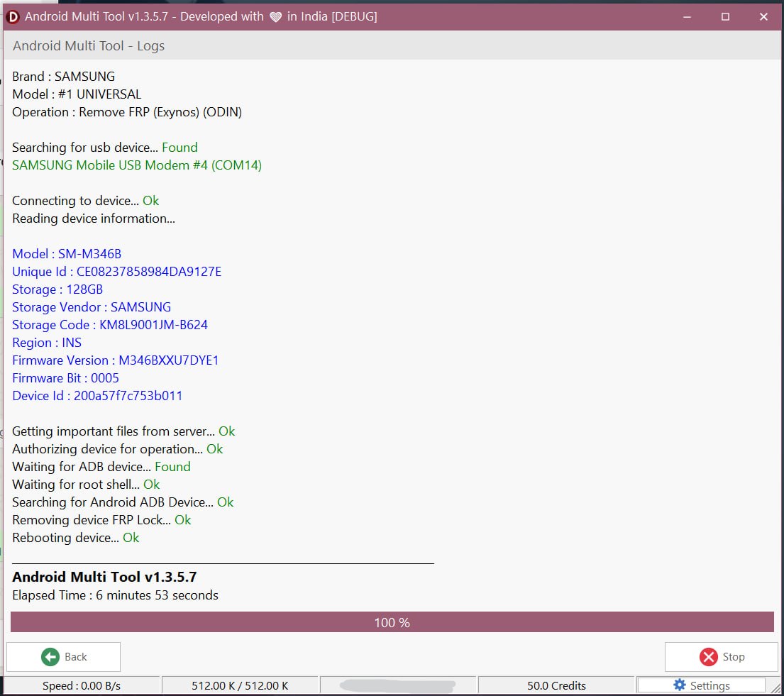The width and height of the screenshot is (784, 696).
Task: Click the Brand : SAMSUNG line
Action: (63, 77)
